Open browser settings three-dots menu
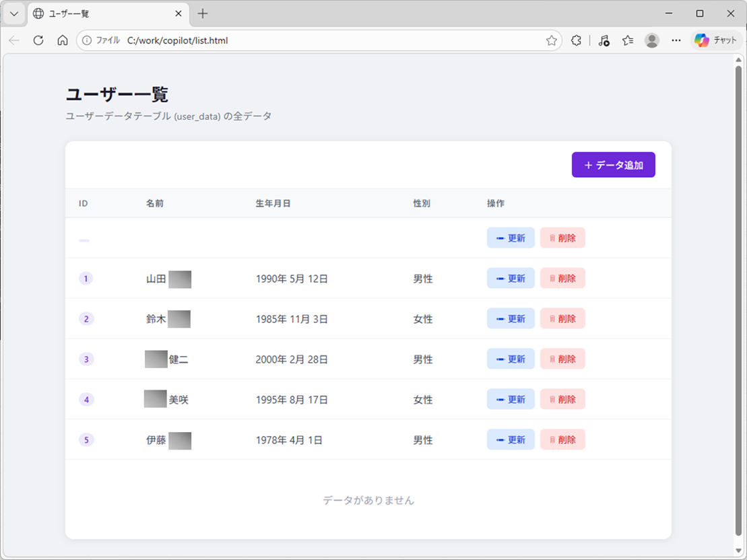 676,40
